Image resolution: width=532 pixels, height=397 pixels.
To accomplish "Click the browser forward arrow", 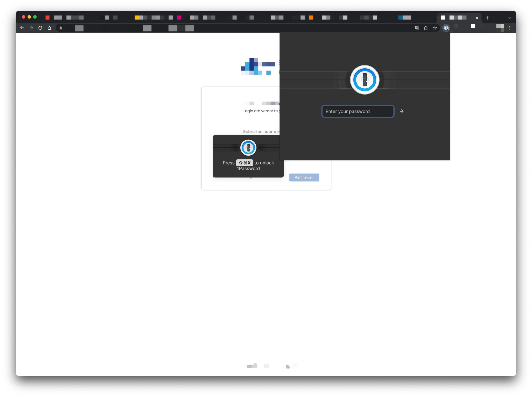I will pyautogui.click(x=31, y=28).
